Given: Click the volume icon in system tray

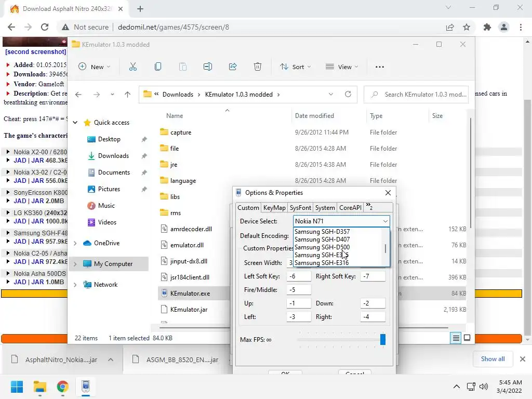Looking at the screenshot, I should pos(484,387).
